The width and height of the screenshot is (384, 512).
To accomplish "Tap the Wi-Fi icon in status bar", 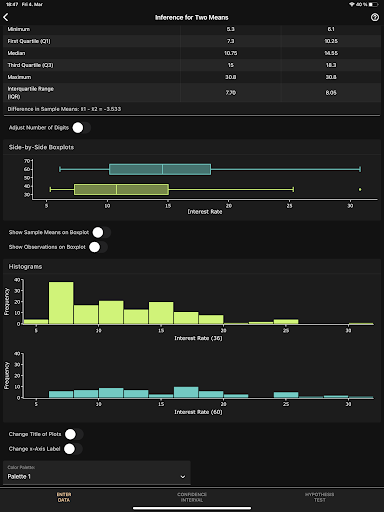I will pyautogui.click(x=352, y=4).
